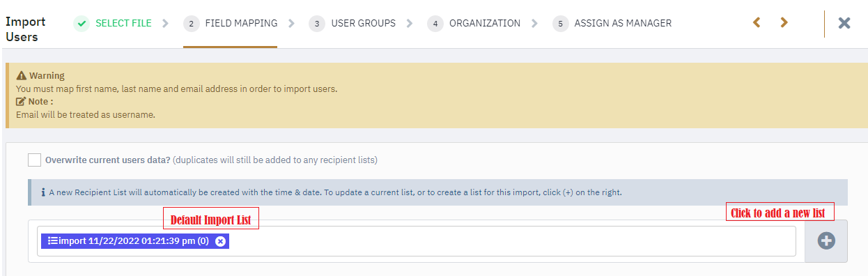This screenshot has width=868, height=276.
Task: Jump to the Organization step
Action: (485, 23)
